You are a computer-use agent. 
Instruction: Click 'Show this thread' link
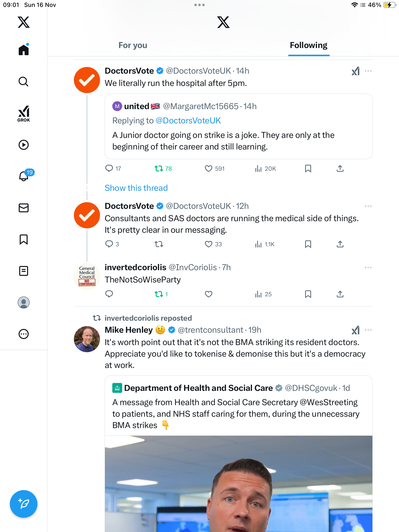click(x=136, y=188)
